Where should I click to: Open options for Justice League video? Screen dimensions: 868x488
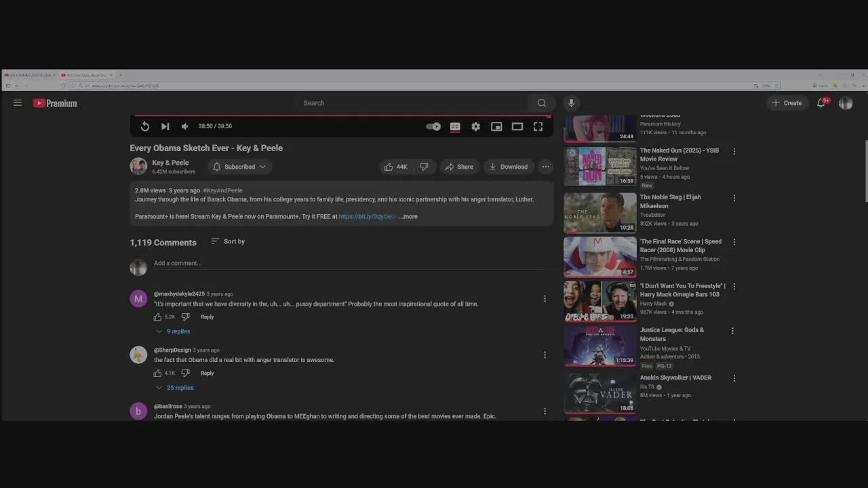tap(732, 331)
